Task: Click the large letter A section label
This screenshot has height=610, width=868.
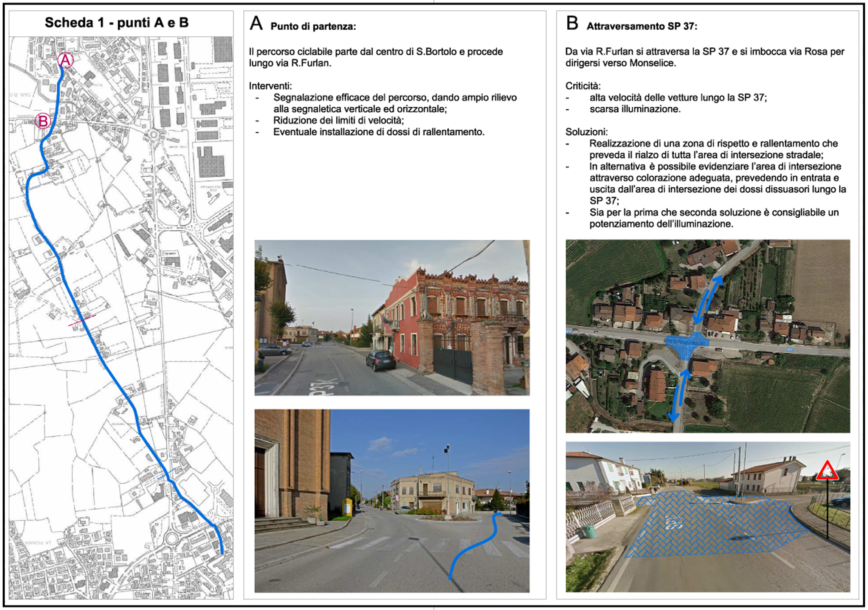Action: 256,23
